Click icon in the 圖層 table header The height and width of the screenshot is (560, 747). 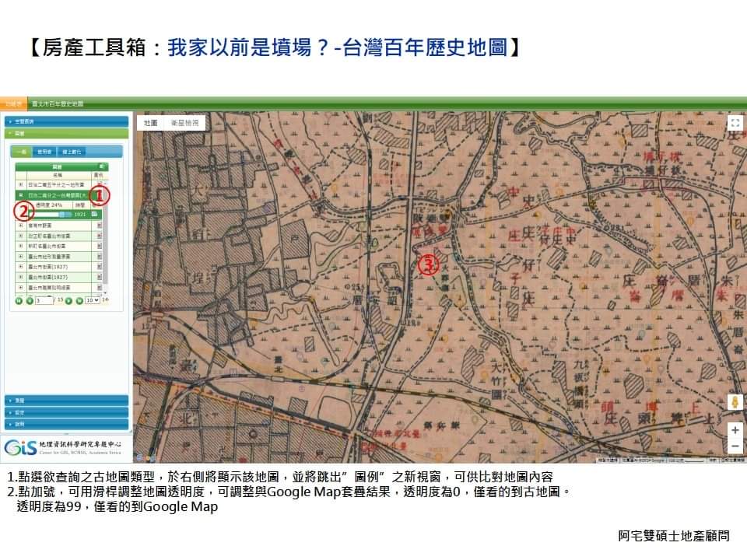pyautogui.click(x=101, y=166)
